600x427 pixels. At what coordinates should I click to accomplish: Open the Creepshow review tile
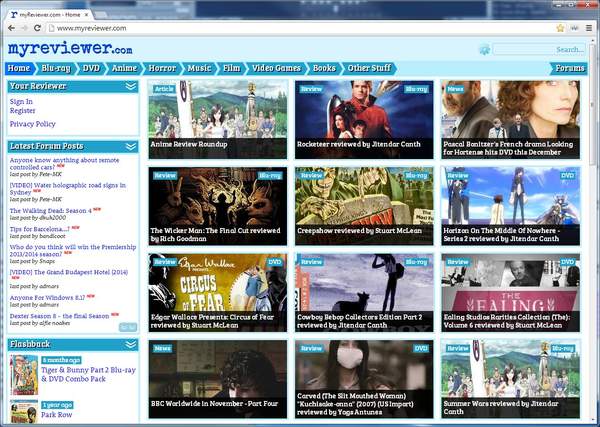(364, 206)
